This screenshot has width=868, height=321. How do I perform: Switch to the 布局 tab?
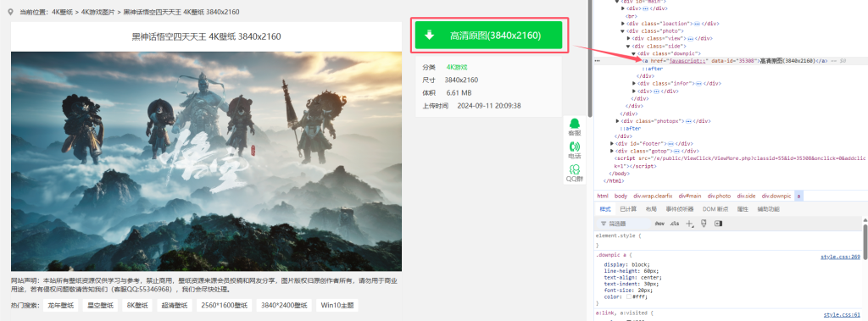650,209
